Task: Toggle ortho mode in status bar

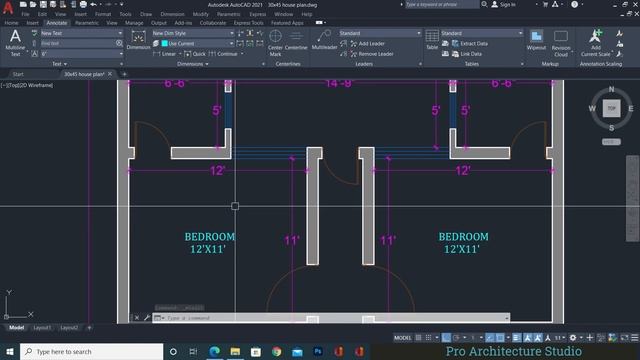Action: [x=446, y=338]
